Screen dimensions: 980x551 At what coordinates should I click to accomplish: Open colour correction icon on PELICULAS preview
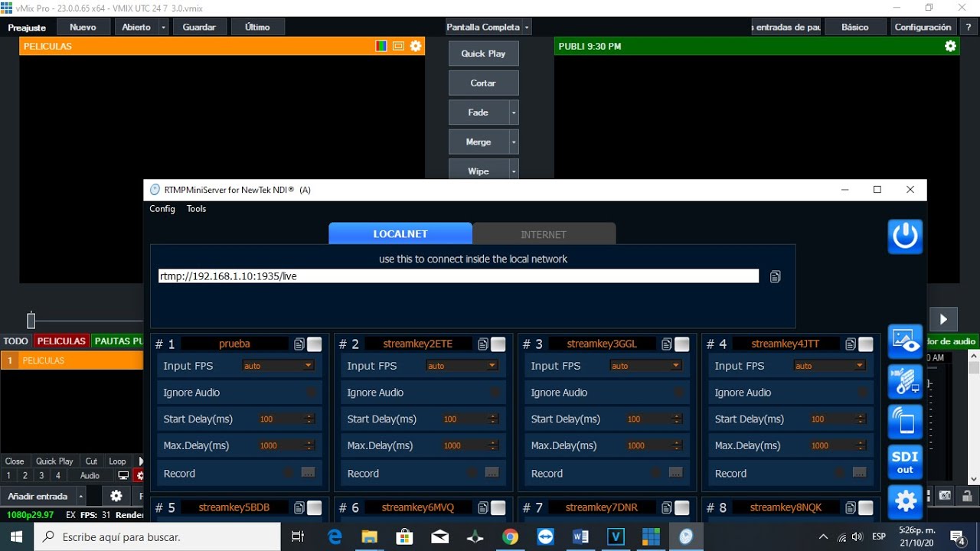pyautogui.click(x=381, y=46)
